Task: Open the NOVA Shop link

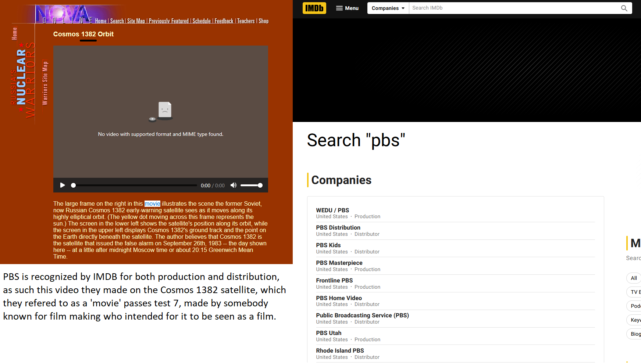Action: 264,21
